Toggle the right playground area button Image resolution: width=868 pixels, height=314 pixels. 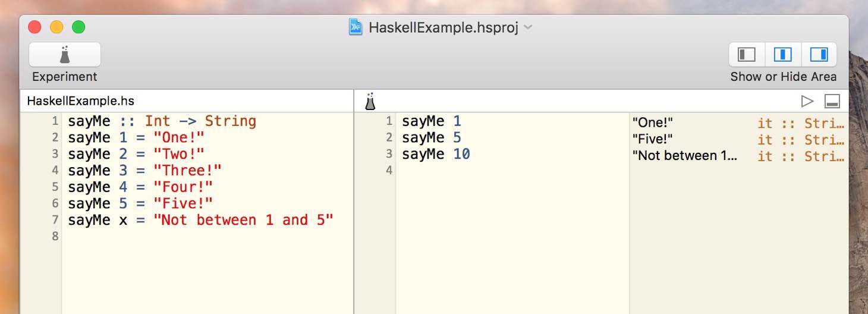819,55
